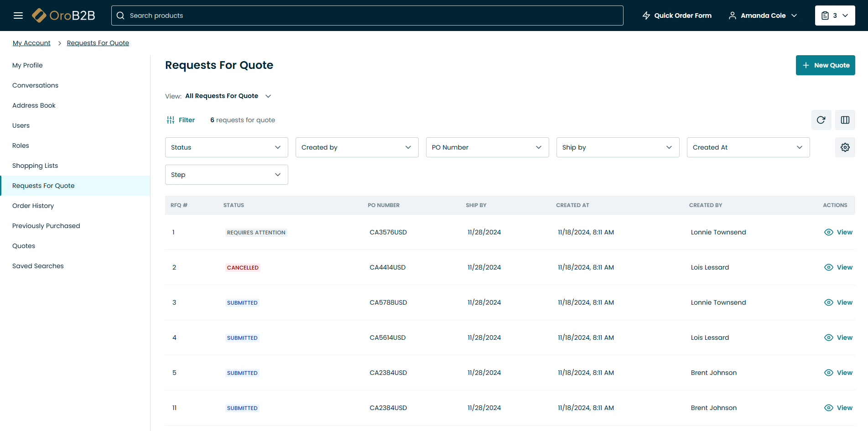
Task: Sort by the Created At column header
Action: pyautogui.click(x=572, y=205)
